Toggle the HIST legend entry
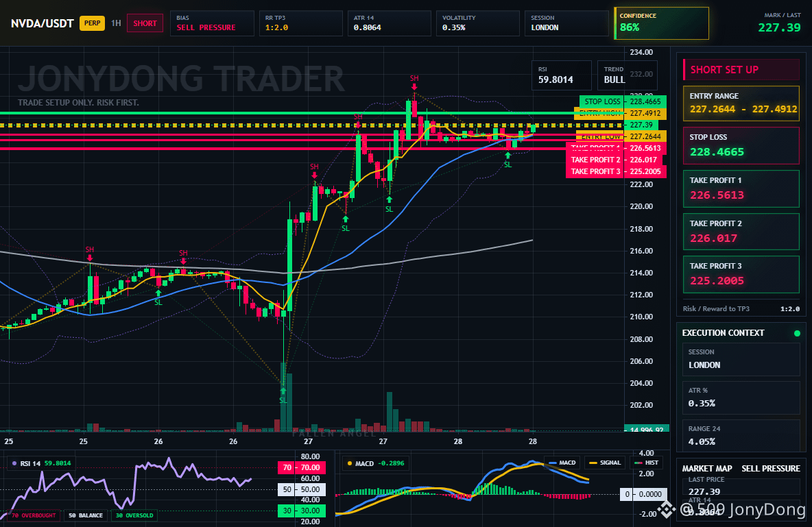812x527 pixels. pos(646,463)
